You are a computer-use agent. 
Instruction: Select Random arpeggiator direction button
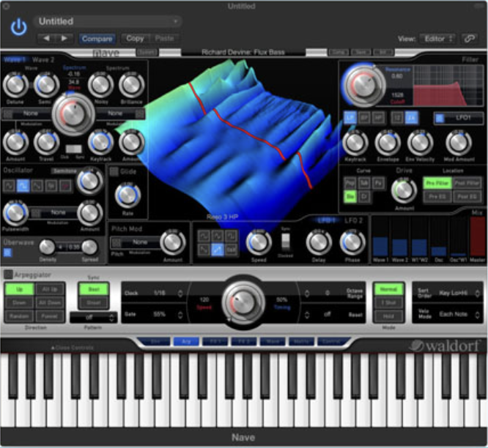[x=19, y=316]
